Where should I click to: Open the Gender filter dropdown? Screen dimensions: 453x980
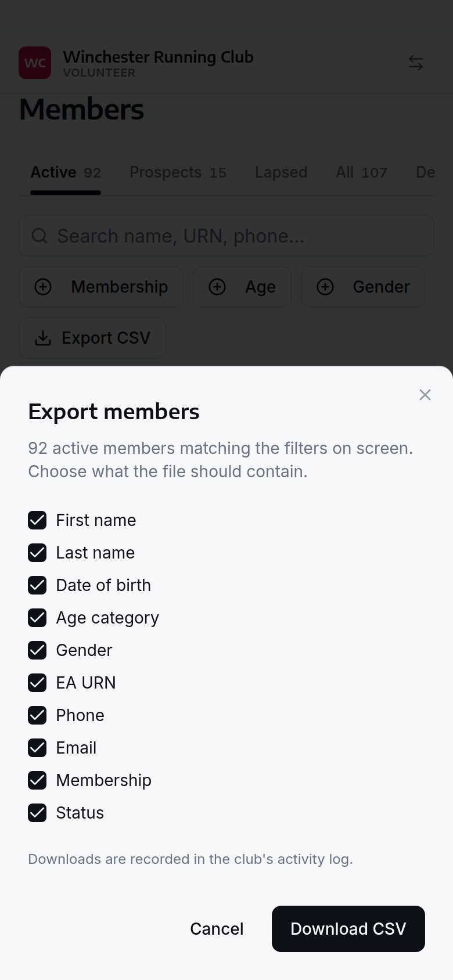point(363,287)
